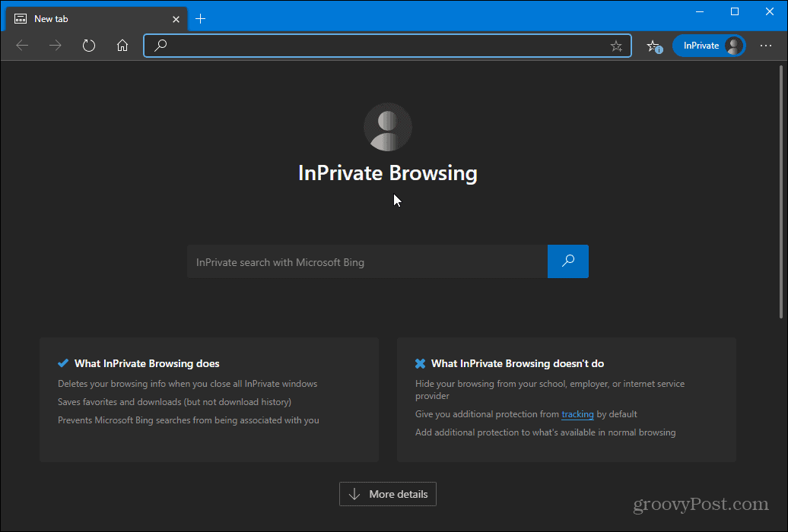
Task: Click "Add additional protection" line
Action: tap(545, 432)
